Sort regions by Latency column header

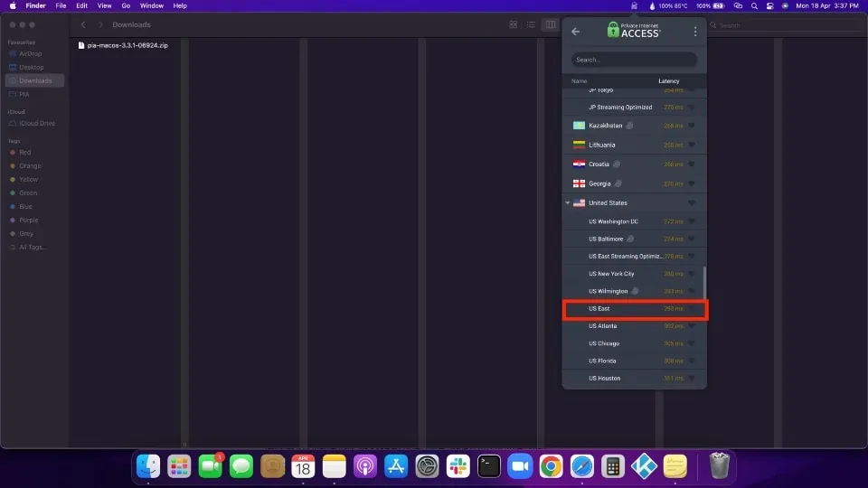click(x=669, y=80)
